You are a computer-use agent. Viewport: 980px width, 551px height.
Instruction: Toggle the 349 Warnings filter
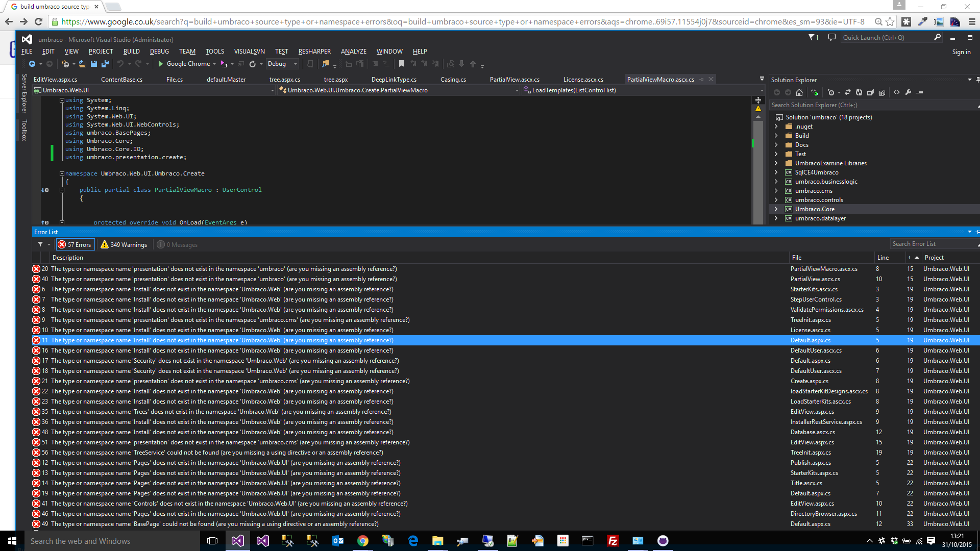(124, 244)
